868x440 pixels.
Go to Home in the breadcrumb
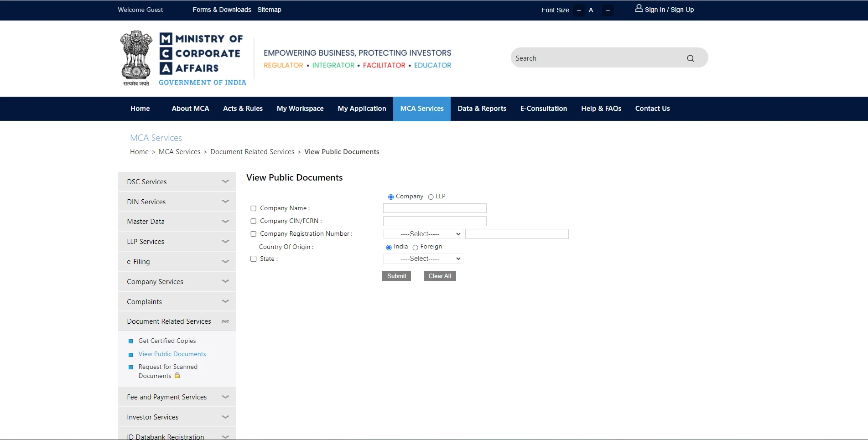[139, 152]
